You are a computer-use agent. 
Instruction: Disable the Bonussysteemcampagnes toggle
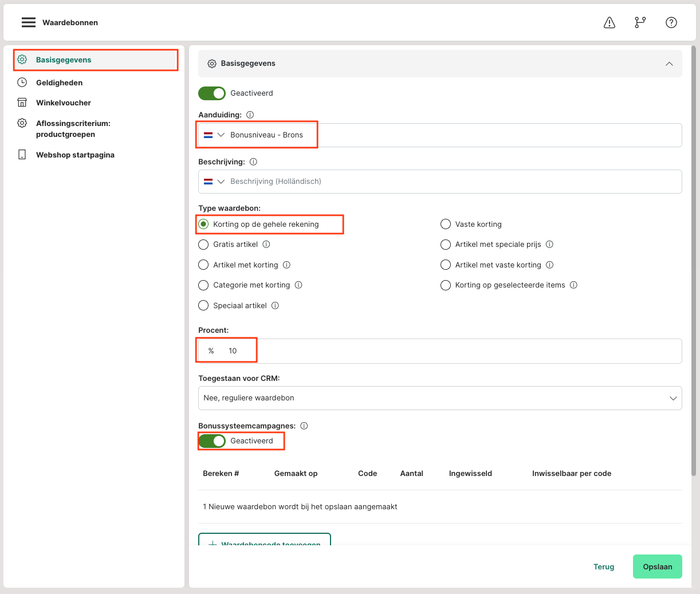pyautogui.click(x=212, y=441)
